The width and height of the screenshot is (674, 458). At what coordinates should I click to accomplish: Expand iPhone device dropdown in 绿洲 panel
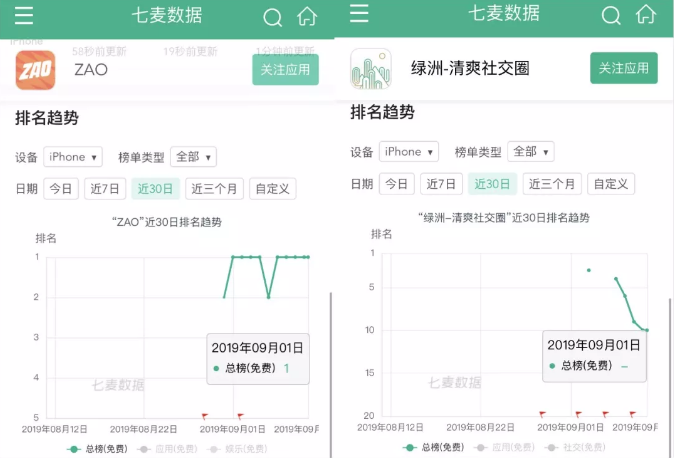[409, 152]
